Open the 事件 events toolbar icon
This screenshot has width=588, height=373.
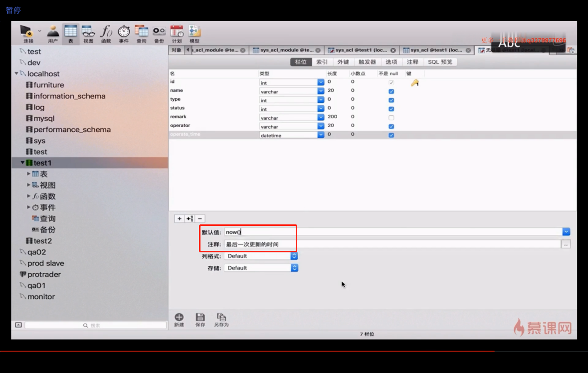pos(124,34)
